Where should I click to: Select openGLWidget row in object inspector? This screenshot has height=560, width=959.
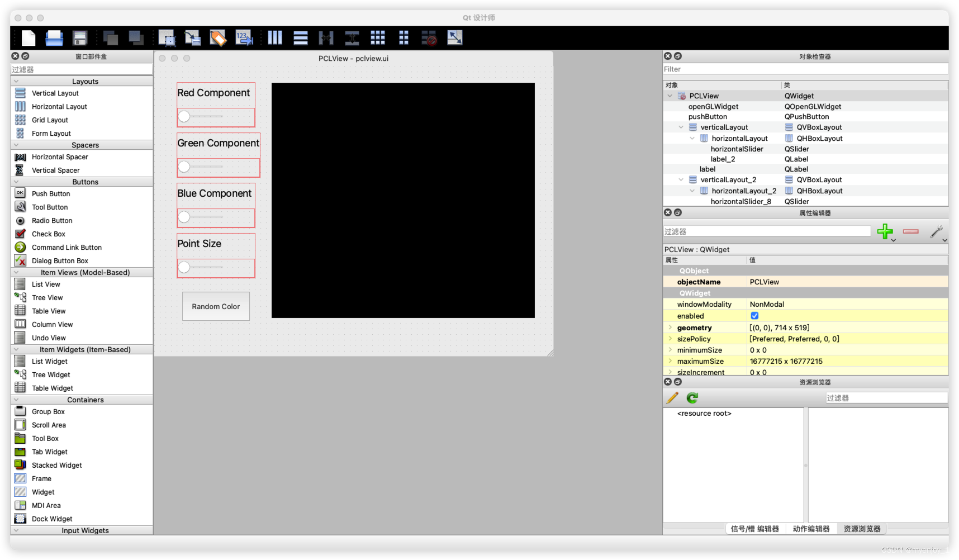[805, 107]
